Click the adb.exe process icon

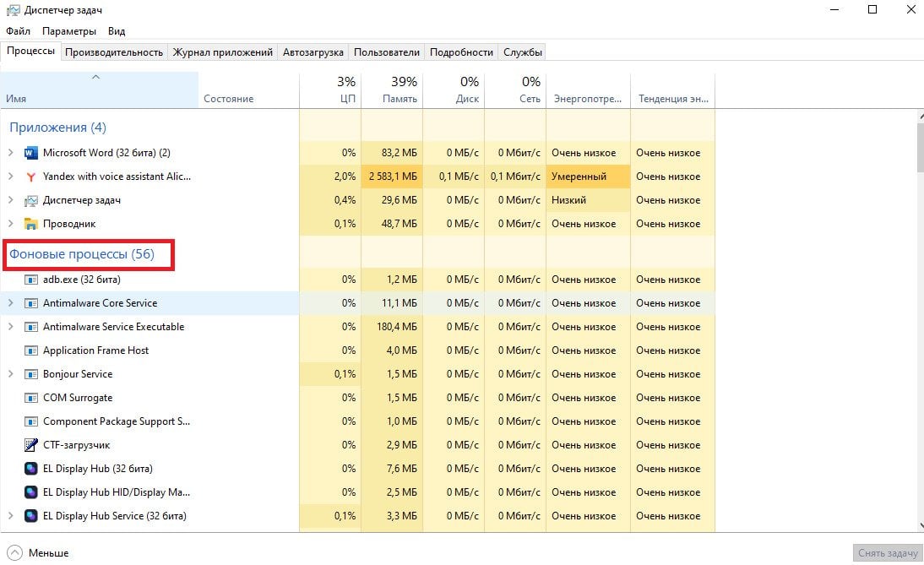(30, 280)
